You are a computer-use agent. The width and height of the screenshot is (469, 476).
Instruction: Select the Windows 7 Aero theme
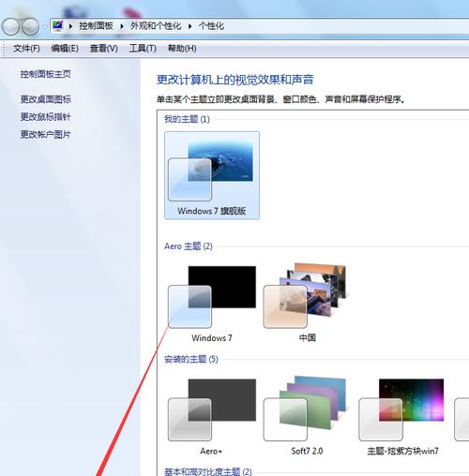tap(212, 303)
